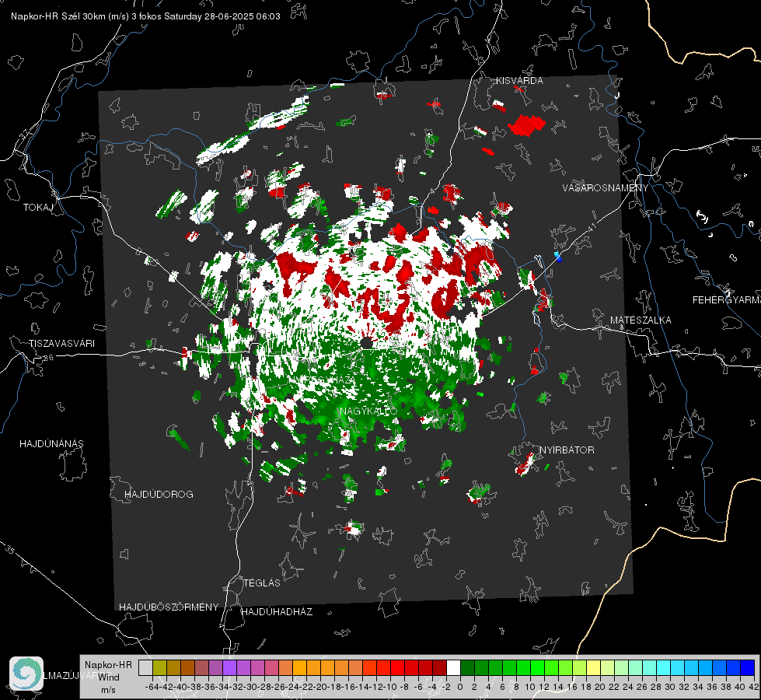Click the 10 value on the scale
The height and width of the screenshot is (700, 761).
tap(530, 687)
